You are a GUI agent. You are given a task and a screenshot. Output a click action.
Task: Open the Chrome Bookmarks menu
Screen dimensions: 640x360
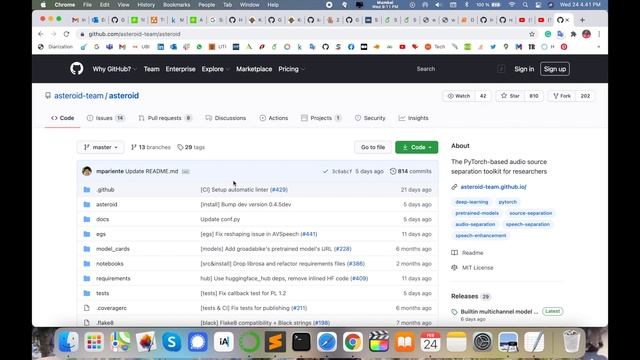tap(176, 5)
